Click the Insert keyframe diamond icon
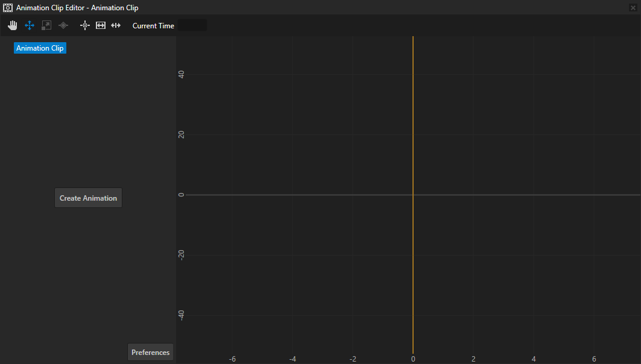The height and width of the screenshot is (364, 641). coord(63,25)
